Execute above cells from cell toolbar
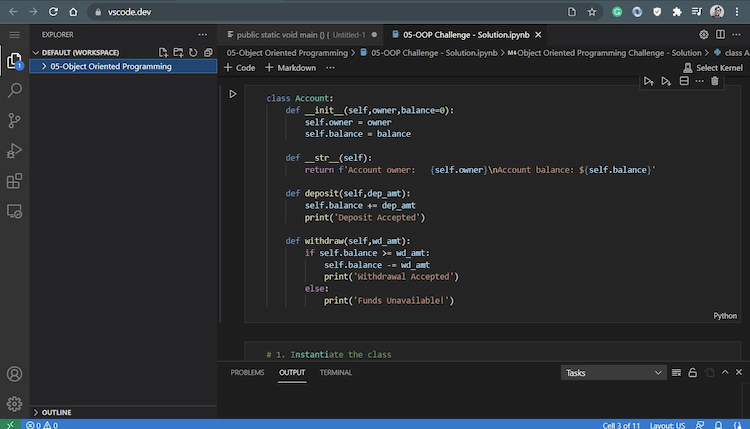 point(649,81)
